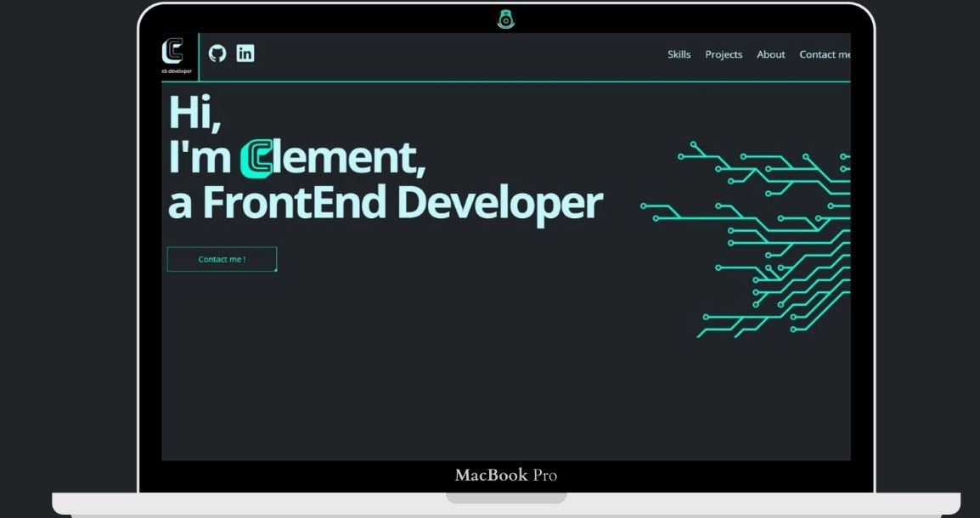Open the About section
The image size is (980, 518).
tap(770, 54)
